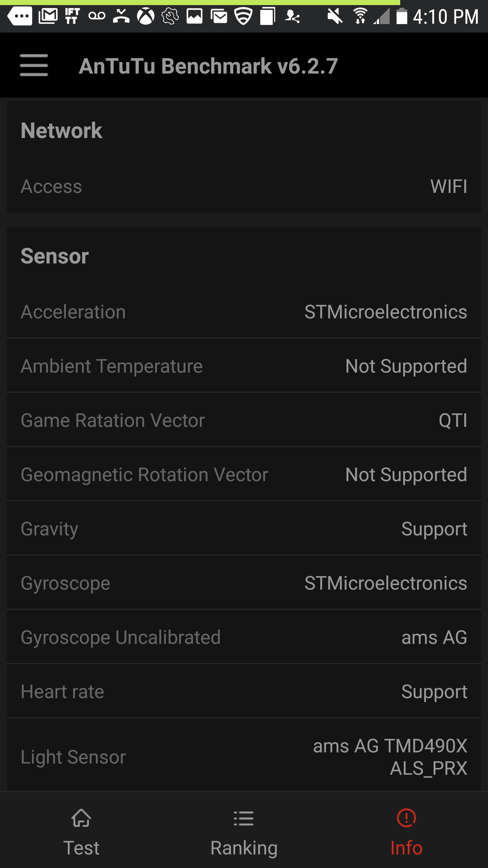Tap the missed call notification icon

121,16
